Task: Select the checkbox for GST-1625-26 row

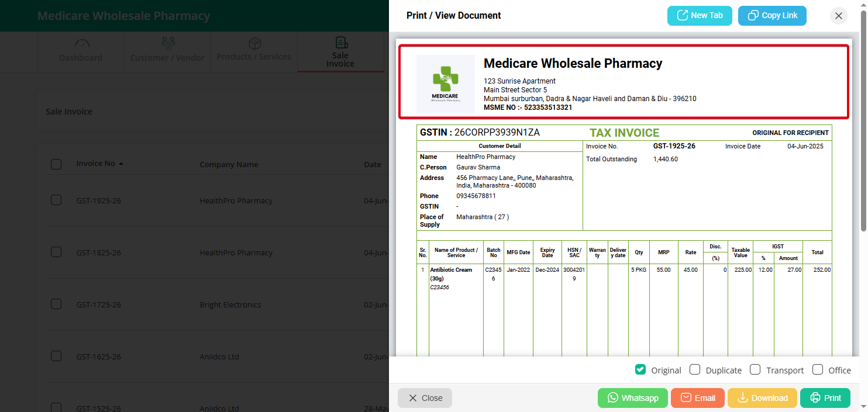Action: [x=56, y=356]
